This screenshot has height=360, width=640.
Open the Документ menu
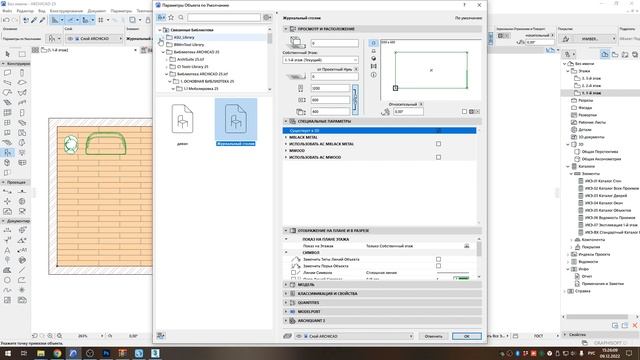97,11
